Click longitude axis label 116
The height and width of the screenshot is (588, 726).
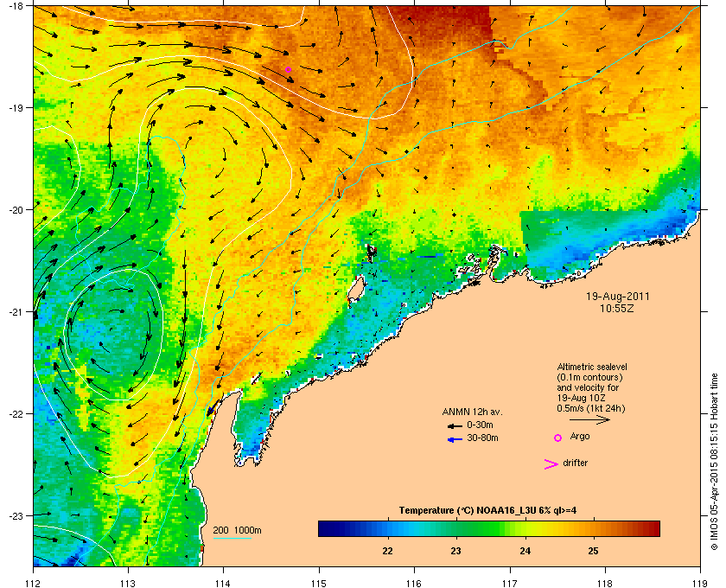click(414, 584)
